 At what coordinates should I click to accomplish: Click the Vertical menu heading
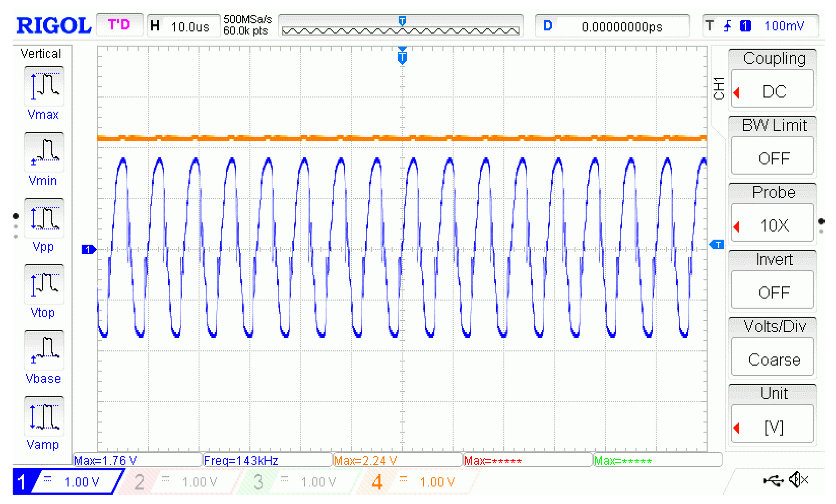[41, 53]
